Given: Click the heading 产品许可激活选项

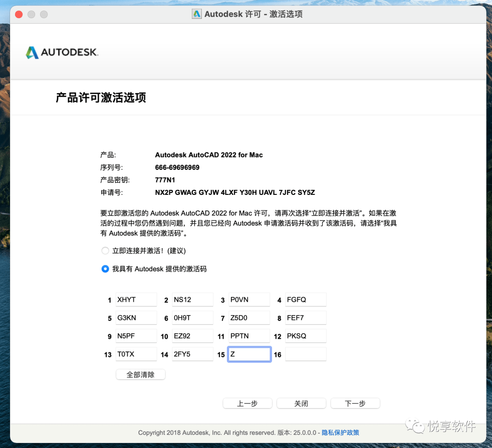Looking at the screenshot, I should point(101,97).
